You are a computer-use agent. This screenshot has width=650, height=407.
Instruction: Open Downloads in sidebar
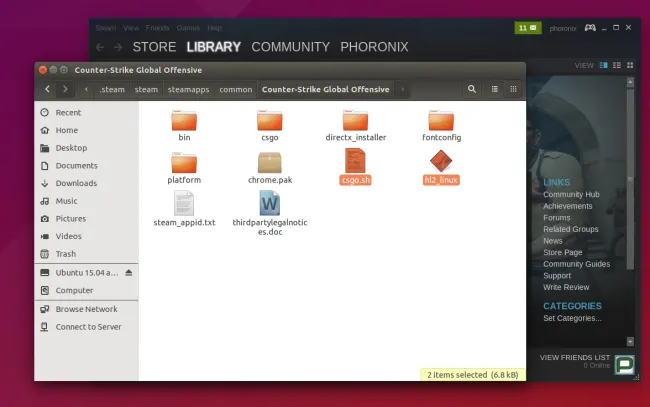tap(86, 183)
